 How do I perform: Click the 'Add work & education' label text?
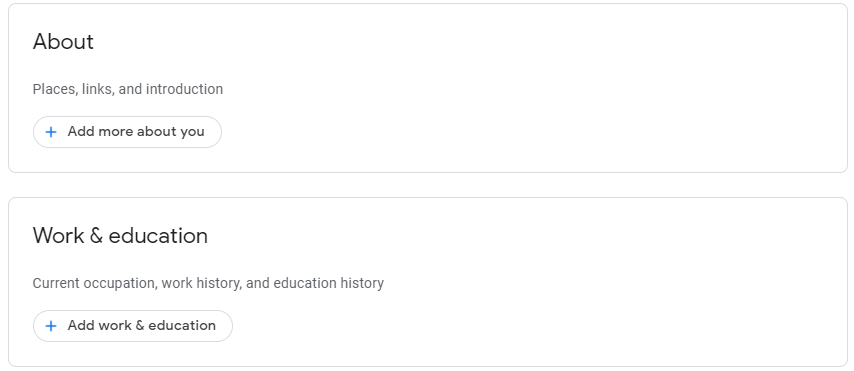[x=142, y=326]
